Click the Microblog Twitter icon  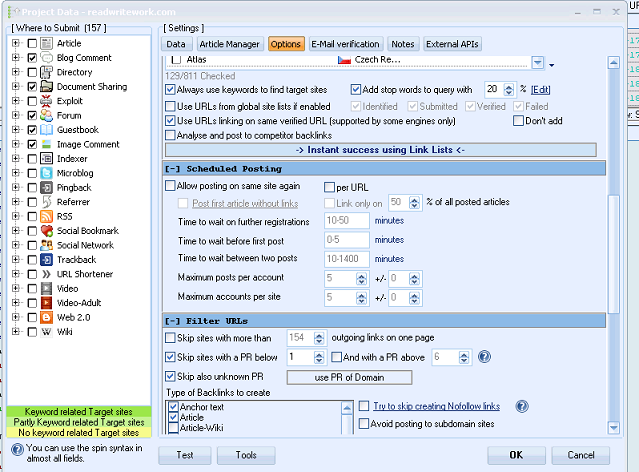coord(46,173)
